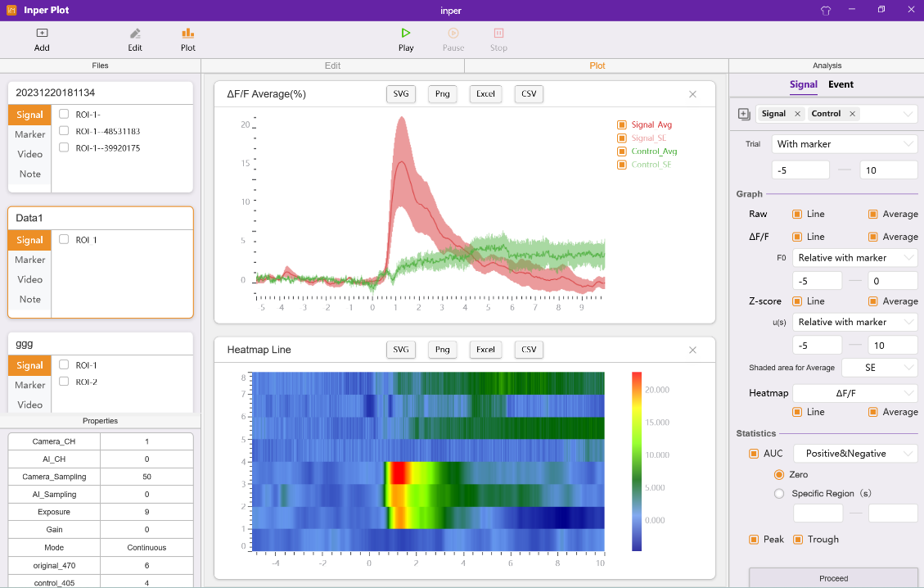This screenshot has height=588, width=924.
Task: Export ΔF/F Average chart as CSV
Action: click(x=529, y=94)
